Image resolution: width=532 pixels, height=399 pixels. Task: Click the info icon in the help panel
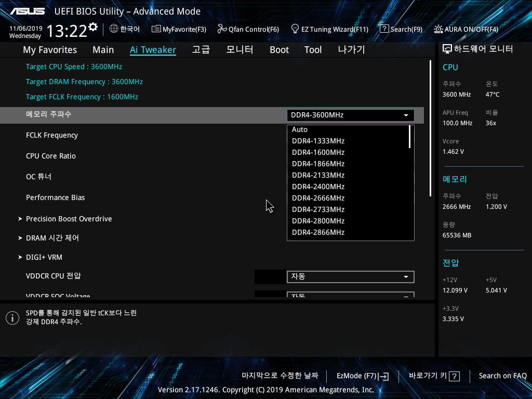coord(12,318)
